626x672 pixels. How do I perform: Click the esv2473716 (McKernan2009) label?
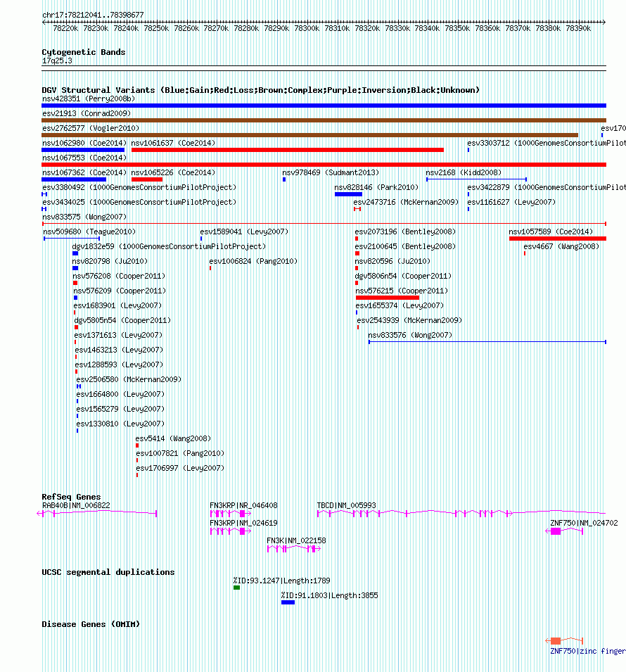tap(406, 202)
